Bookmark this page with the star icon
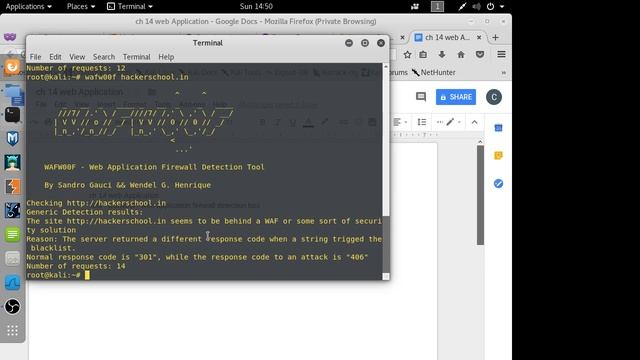Screen dimensions: 640x360 (407, 54)
